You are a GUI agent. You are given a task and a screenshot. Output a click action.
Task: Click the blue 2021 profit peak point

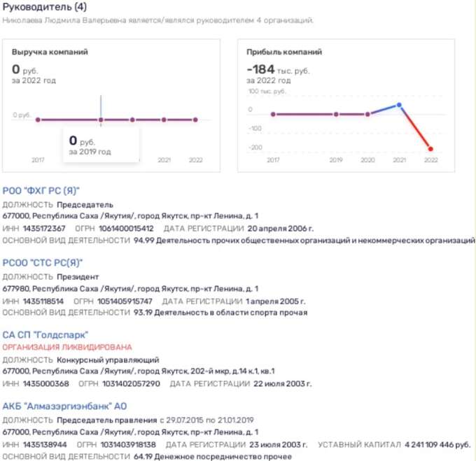399,105
